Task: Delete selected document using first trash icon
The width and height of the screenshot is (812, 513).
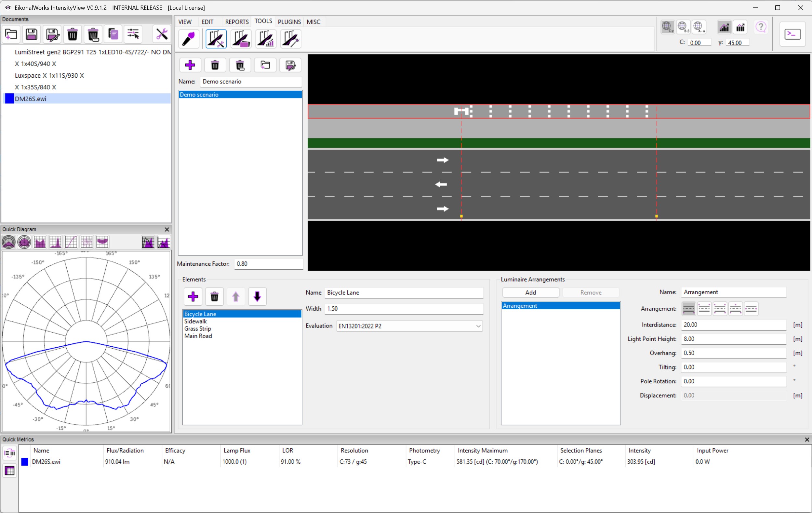Action: click(x=73, y=34)
